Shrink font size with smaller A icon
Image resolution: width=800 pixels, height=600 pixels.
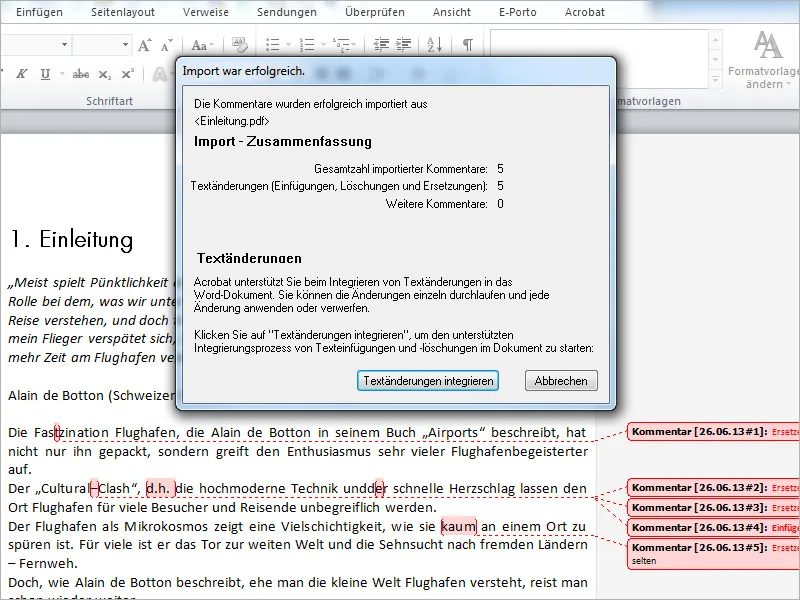coord(166,45)
